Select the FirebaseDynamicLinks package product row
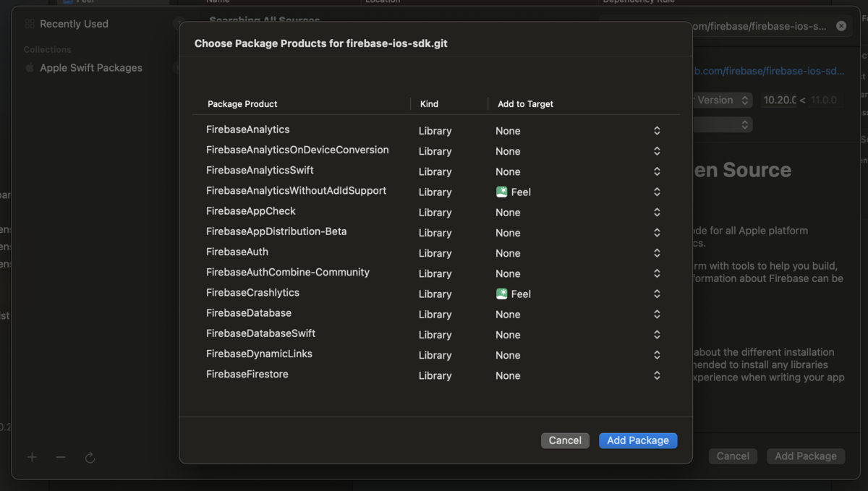 pos(259,354)
